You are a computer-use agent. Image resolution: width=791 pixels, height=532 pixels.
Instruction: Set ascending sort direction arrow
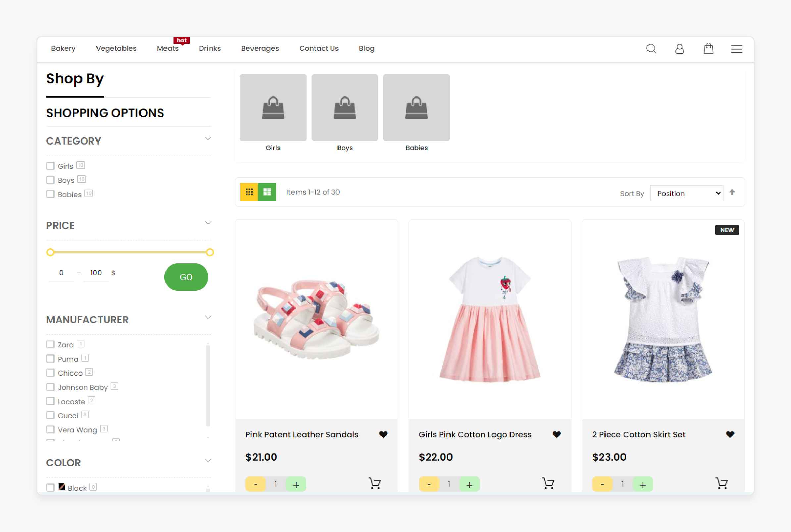point(732,192)
